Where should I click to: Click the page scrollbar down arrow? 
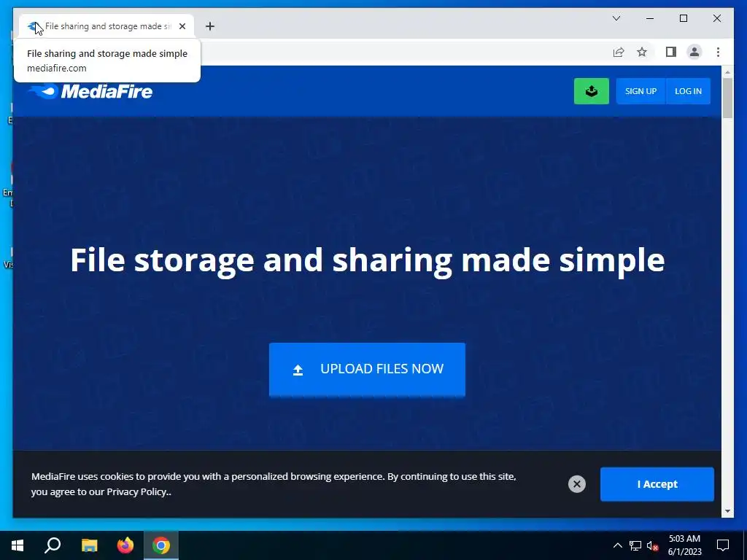(727, 511)
